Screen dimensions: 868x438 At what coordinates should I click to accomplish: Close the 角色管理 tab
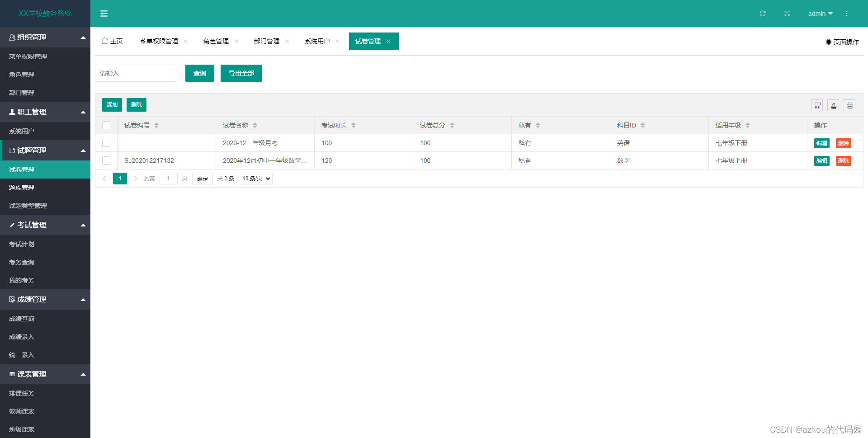click(236, 41)
